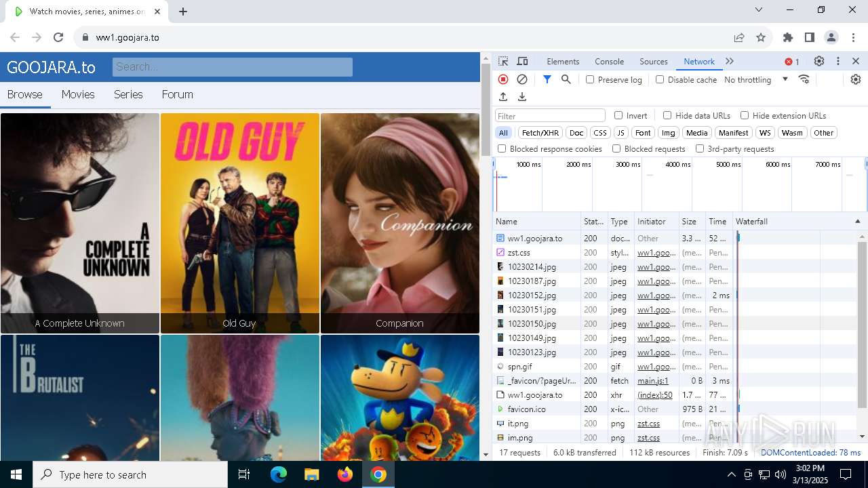Viewport: 868px width, 488px height.
Task: Open the Windows Start menu
Action: pyautogui.click(x=16, y=474)
